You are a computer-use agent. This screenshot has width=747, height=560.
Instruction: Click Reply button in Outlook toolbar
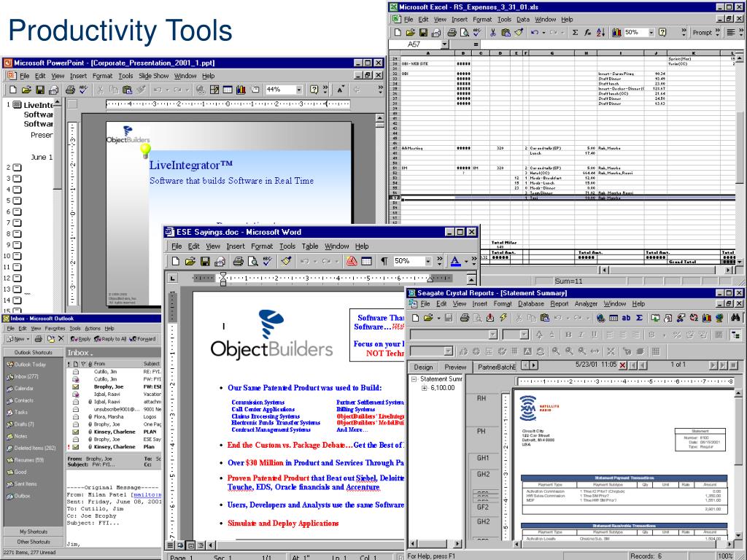[x=80, y=339]
